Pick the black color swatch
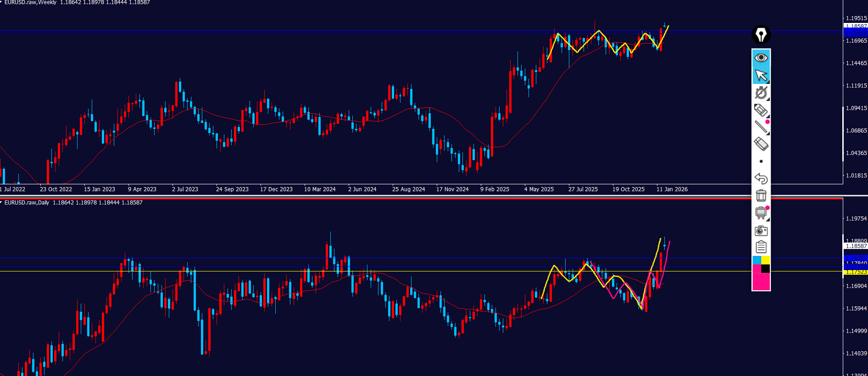The image size is (868, 376). tap(766, 269)
